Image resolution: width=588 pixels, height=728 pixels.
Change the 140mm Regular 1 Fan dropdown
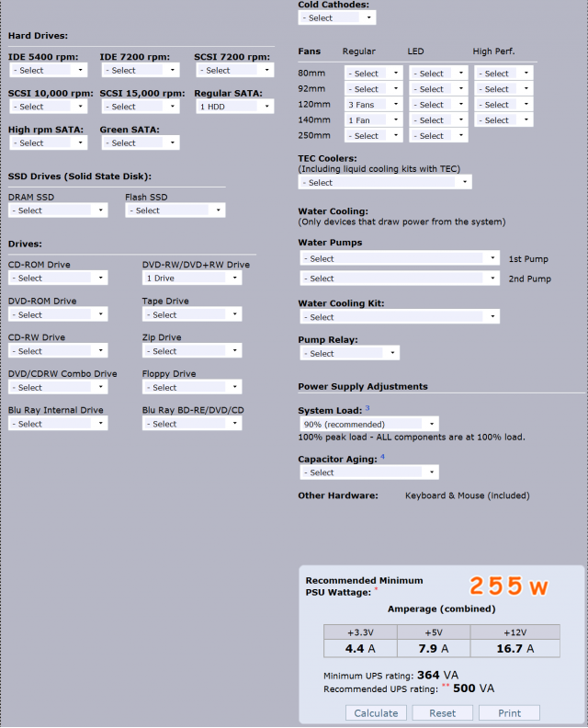[374, 120]
